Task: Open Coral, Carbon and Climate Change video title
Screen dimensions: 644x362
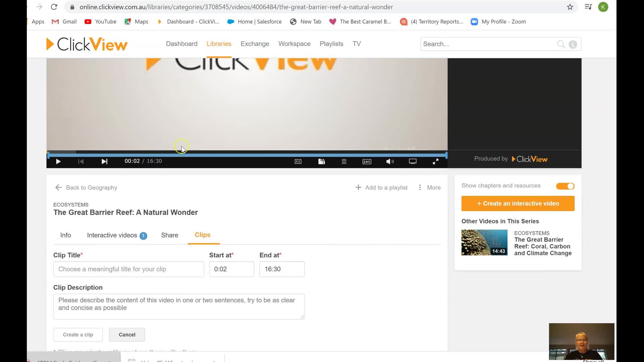Action: (x=543, y=246)
